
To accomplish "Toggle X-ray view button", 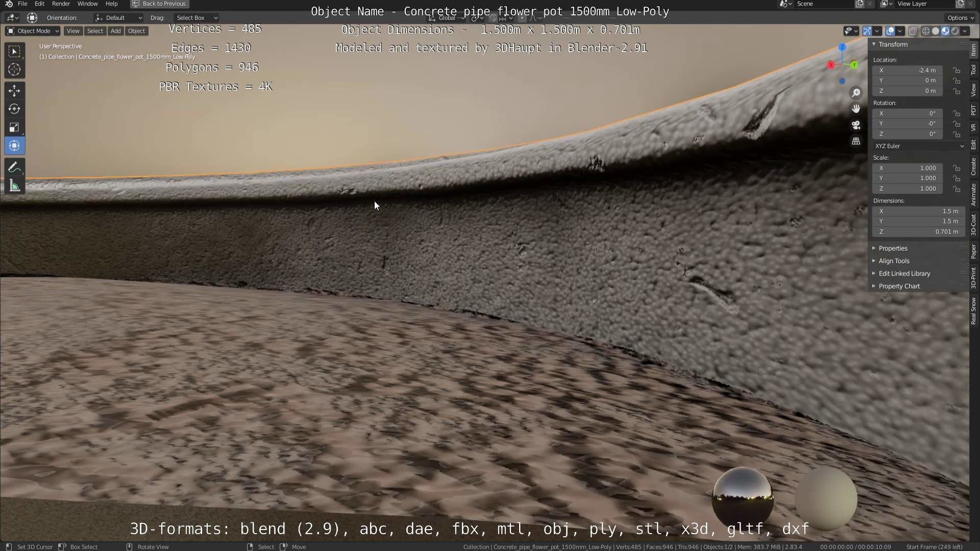I will point(913,31).
